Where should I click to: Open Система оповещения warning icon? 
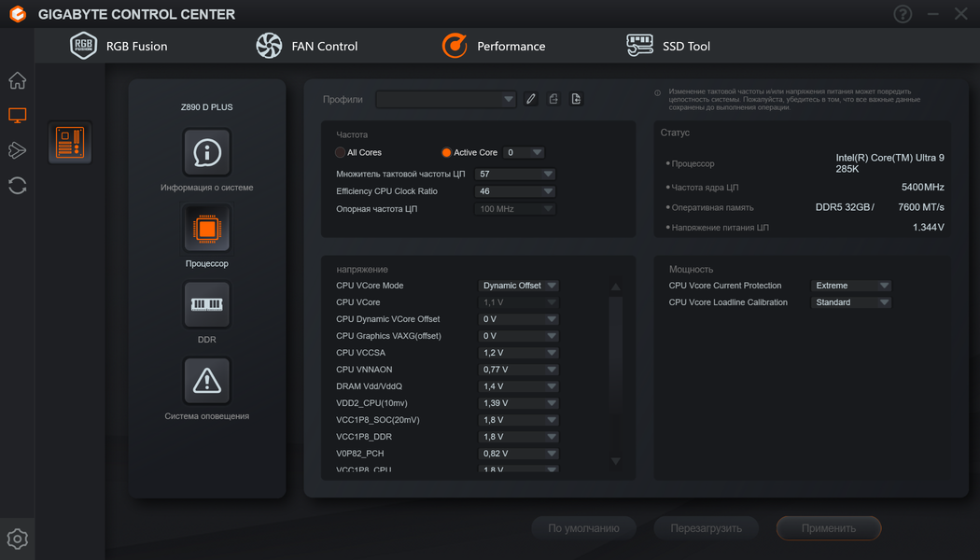(x=207, y=381)
